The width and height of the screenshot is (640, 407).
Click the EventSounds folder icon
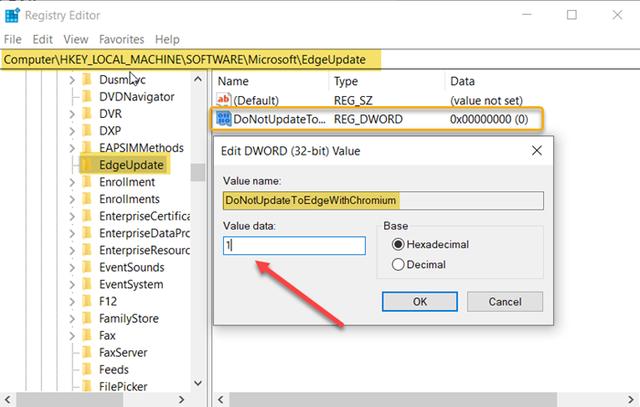point(88,267)
